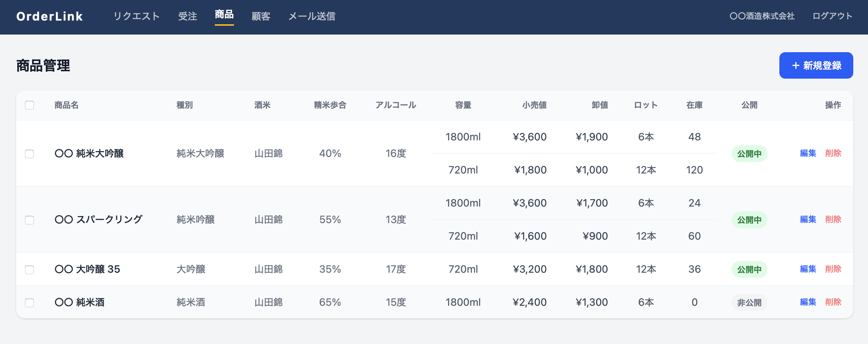Click the ¥1,000 wholesale price
Image resolution: width=868 pixels, height=344 pixels.
pyautogui.click(x=592, y=170)
